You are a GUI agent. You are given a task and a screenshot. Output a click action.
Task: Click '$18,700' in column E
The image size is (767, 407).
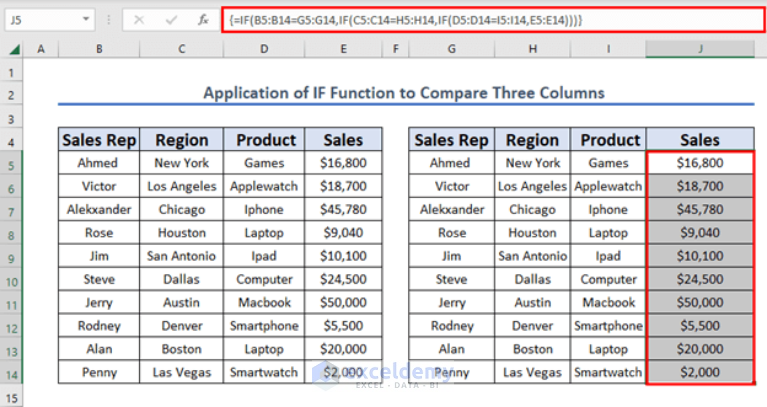(343, 186)
